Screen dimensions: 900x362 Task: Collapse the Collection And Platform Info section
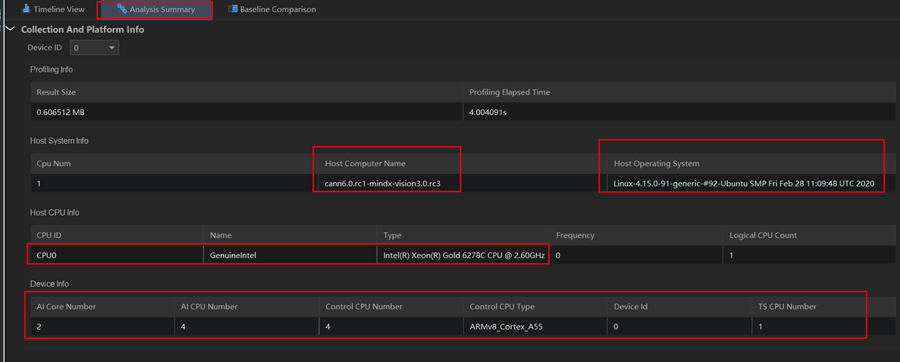pos(10,29)
